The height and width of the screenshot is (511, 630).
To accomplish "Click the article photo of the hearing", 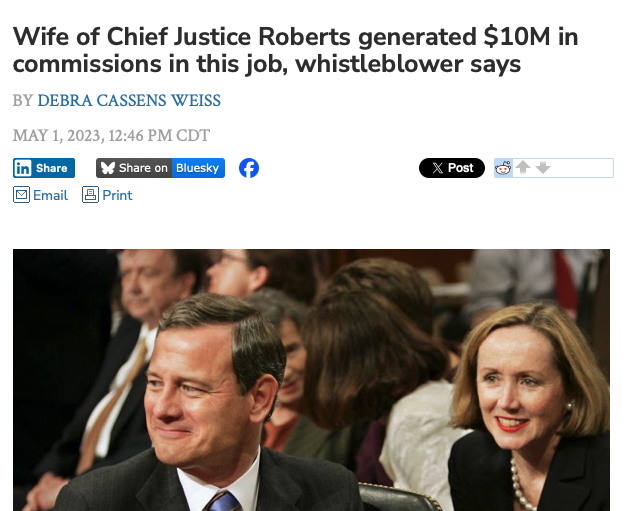I will (x=311, y=380).
